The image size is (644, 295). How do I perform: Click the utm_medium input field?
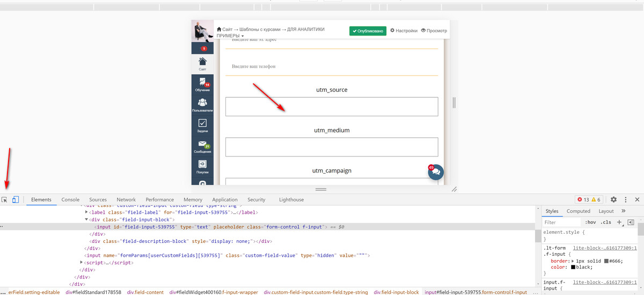(332, 147)
